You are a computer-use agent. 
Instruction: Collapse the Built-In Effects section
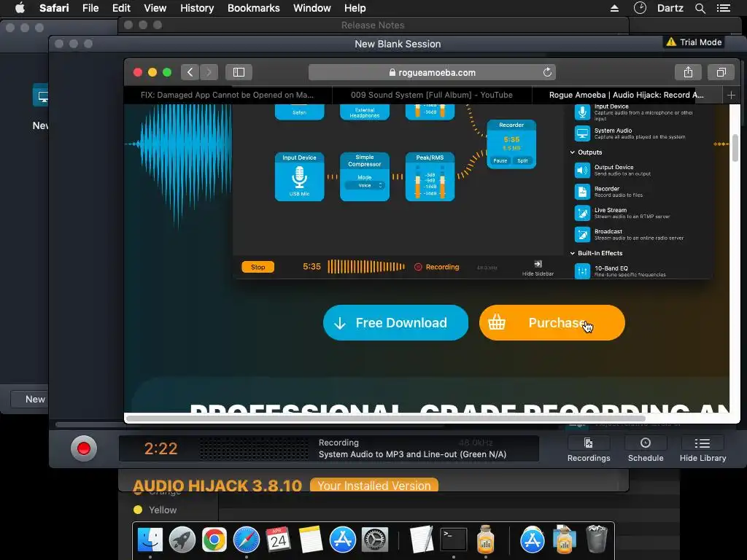pos(572,253)
